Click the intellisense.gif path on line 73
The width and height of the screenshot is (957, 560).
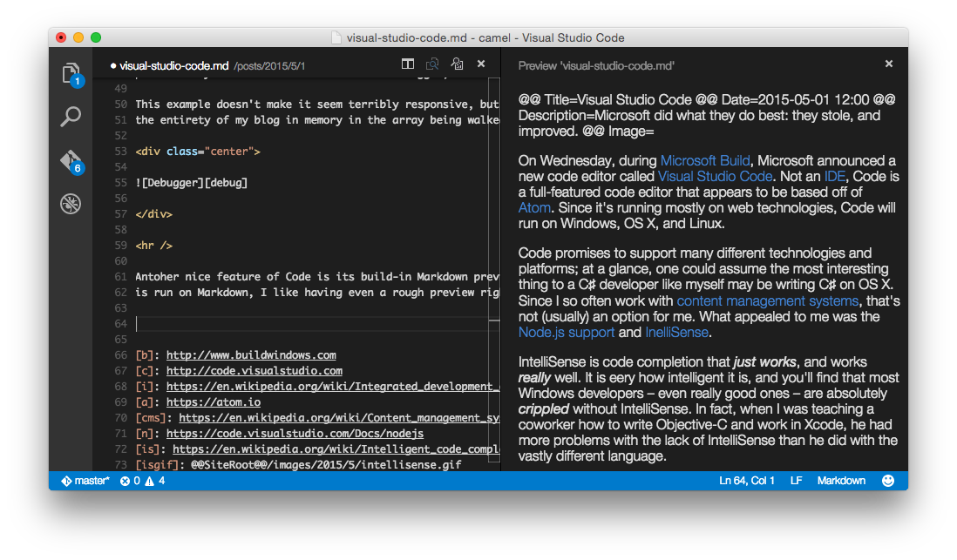click(x=326, y=465)
